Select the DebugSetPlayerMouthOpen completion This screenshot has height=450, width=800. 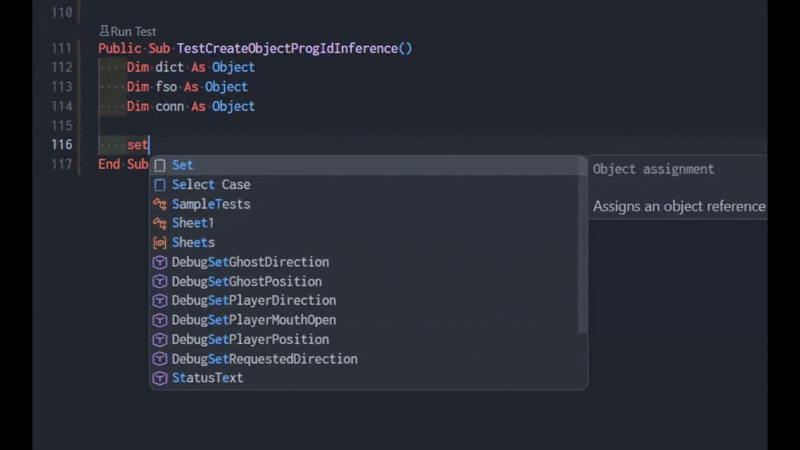coord(368,320)
